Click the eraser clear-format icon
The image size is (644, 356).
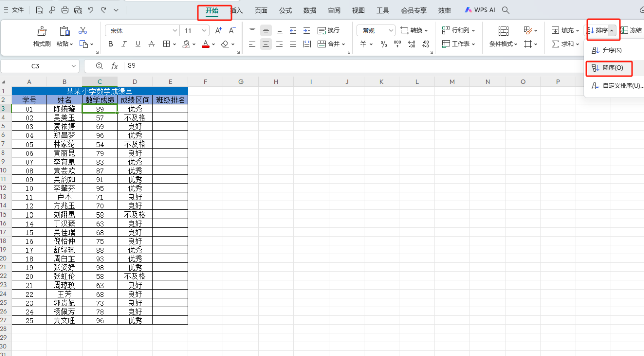point(225,44)
